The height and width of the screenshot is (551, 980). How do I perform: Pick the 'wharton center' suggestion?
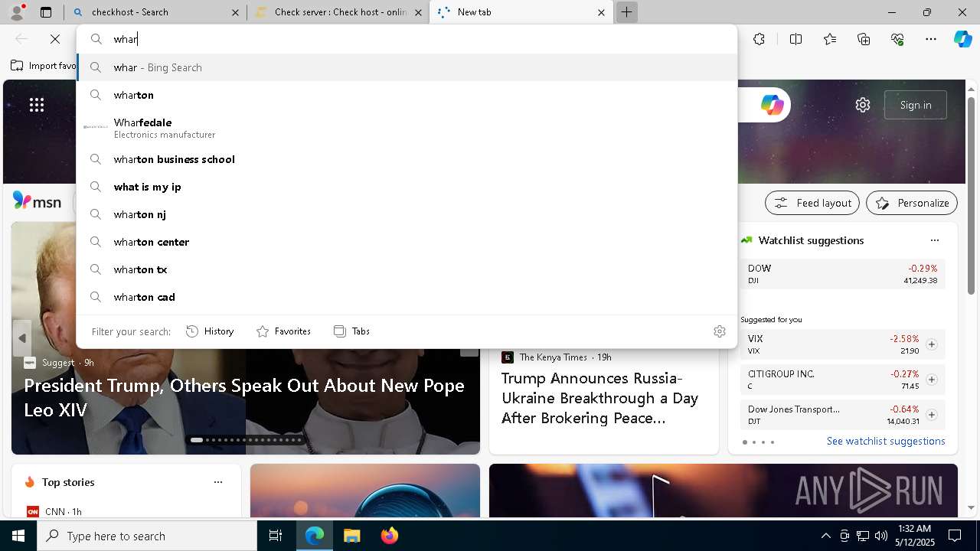point(407,242)
